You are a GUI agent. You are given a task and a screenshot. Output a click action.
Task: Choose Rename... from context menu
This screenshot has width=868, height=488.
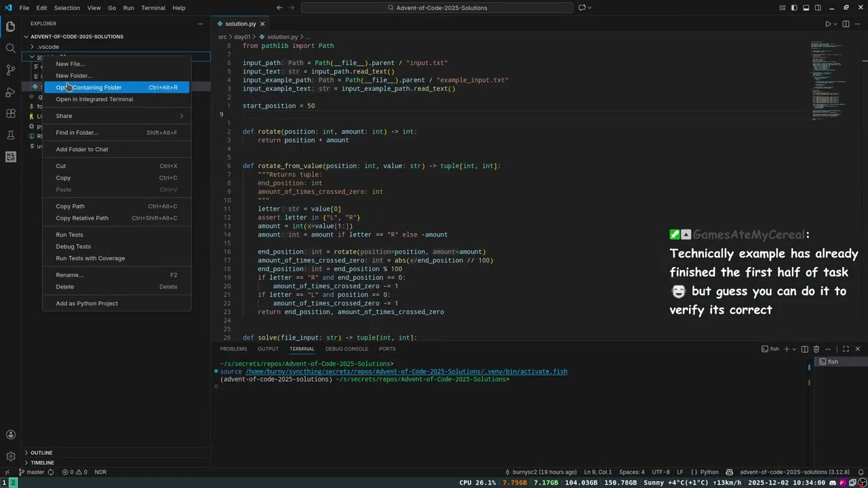pyautogui.click(x=116, y=275)
